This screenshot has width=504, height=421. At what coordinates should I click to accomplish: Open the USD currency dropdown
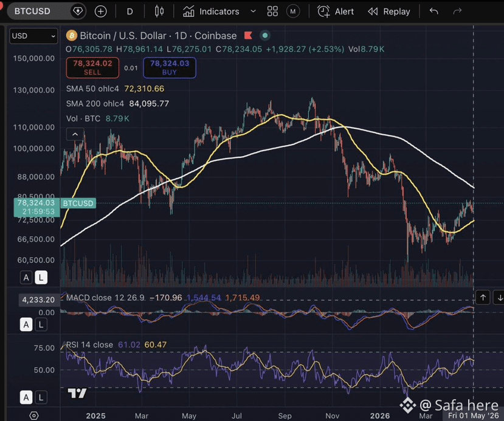33,36
